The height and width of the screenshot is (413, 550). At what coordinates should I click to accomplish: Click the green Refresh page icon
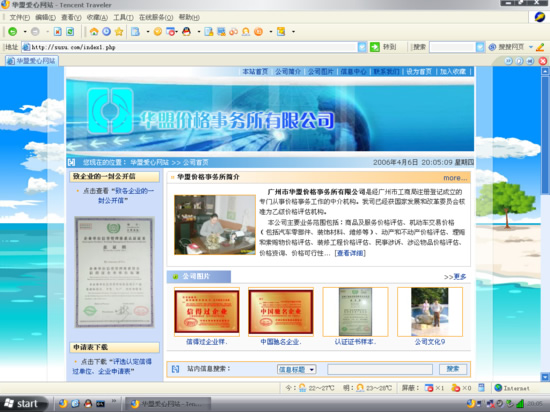70,32
